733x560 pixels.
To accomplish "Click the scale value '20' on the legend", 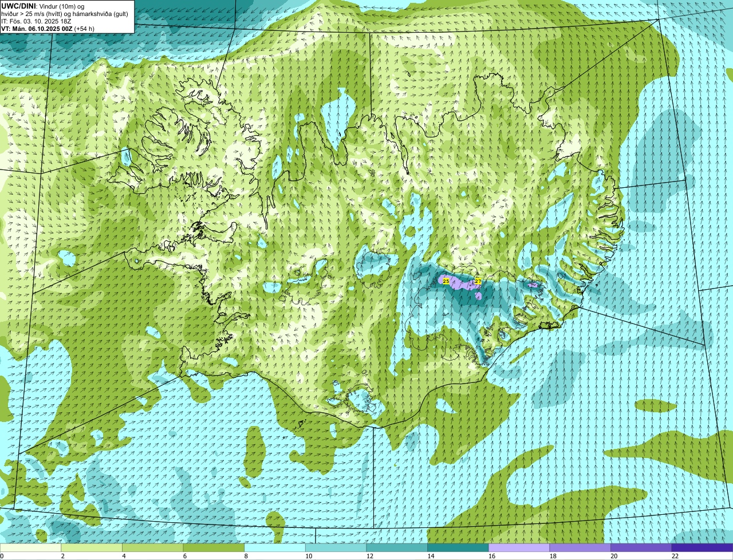I will (614, 556).
